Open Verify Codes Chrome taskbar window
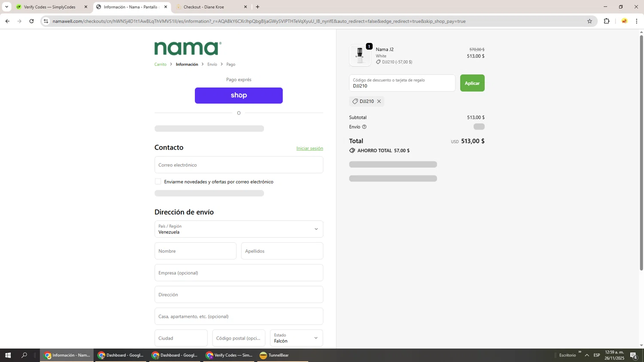Viewport: 644px width, 362px height. click(229, 355)
